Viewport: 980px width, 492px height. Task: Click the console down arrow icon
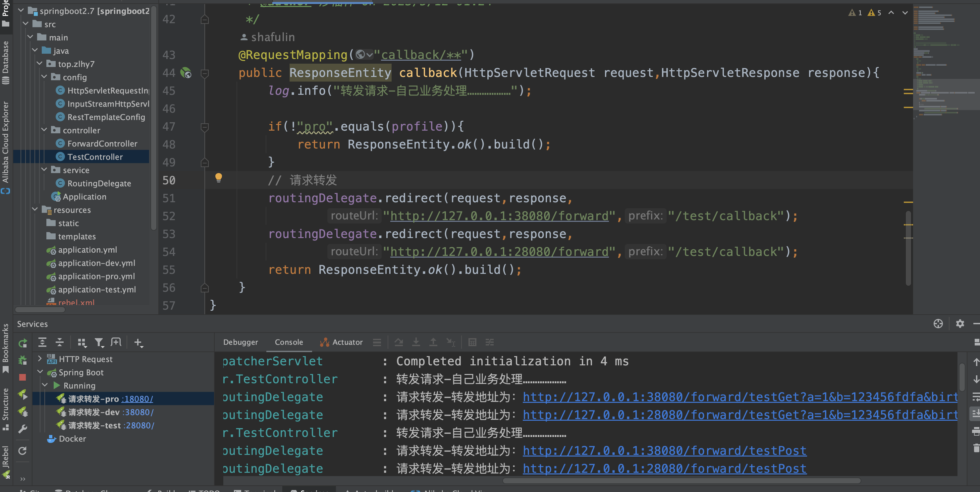click(976, 379)
